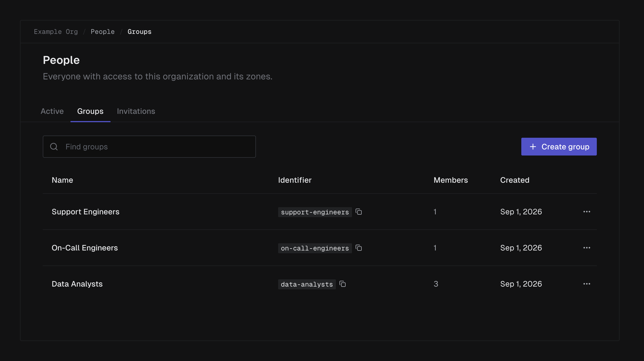Click member count 3 for Data Analysts
Screen dimensions: 644x361
436,284
